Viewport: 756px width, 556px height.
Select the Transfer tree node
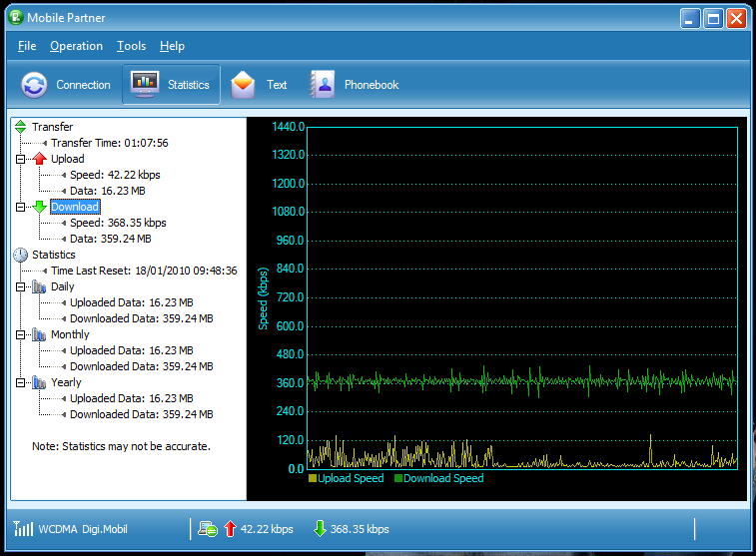tap(53, 127)
